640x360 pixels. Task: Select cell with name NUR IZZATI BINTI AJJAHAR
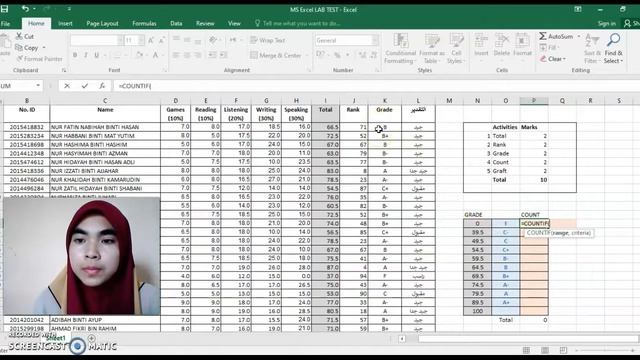click(105, 171)
